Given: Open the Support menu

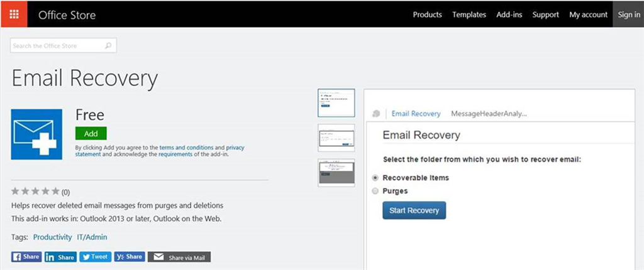Looking at the screenshot, I should (x=545, y=15).
